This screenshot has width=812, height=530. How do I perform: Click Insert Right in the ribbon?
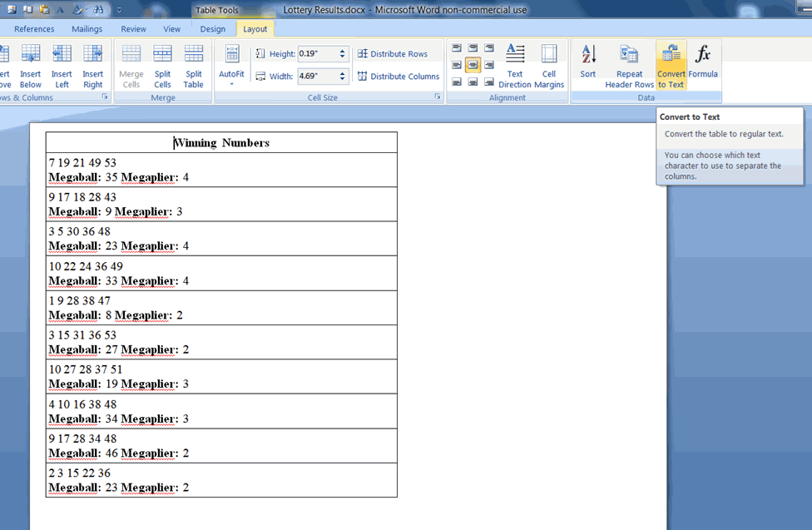(x=92, y=67)
